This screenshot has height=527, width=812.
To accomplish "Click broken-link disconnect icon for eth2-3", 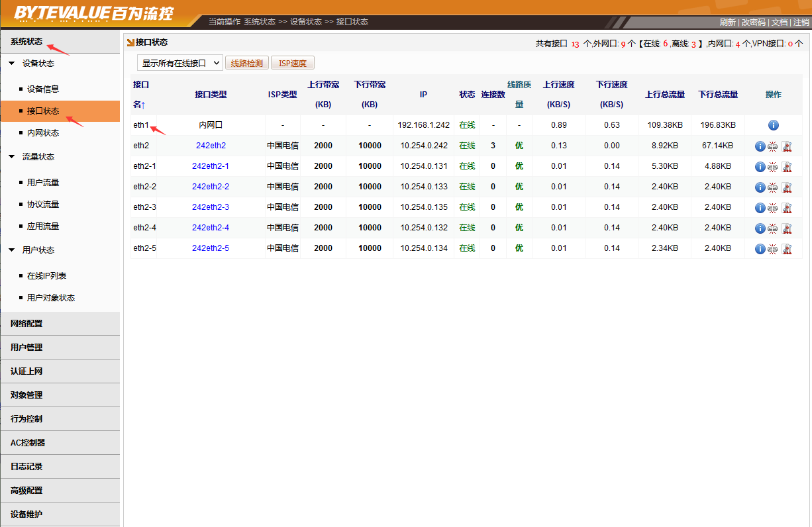I will [772, 208].
